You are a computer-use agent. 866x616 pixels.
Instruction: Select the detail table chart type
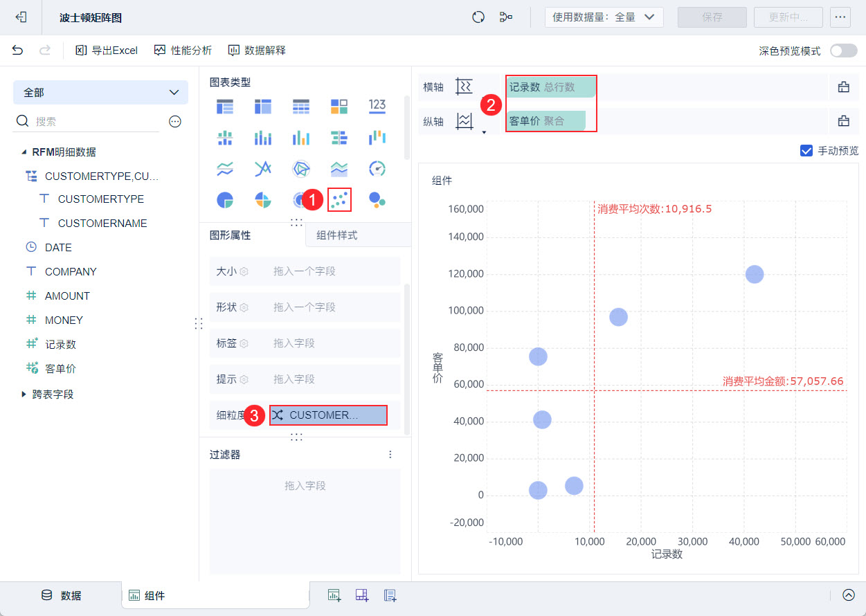[x=301, y=106]
